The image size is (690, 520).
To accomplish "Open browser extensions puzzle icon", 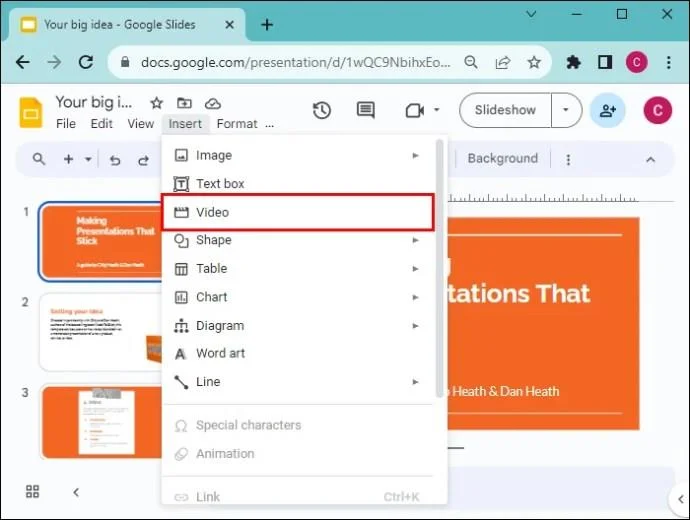I will click(573, 62).
